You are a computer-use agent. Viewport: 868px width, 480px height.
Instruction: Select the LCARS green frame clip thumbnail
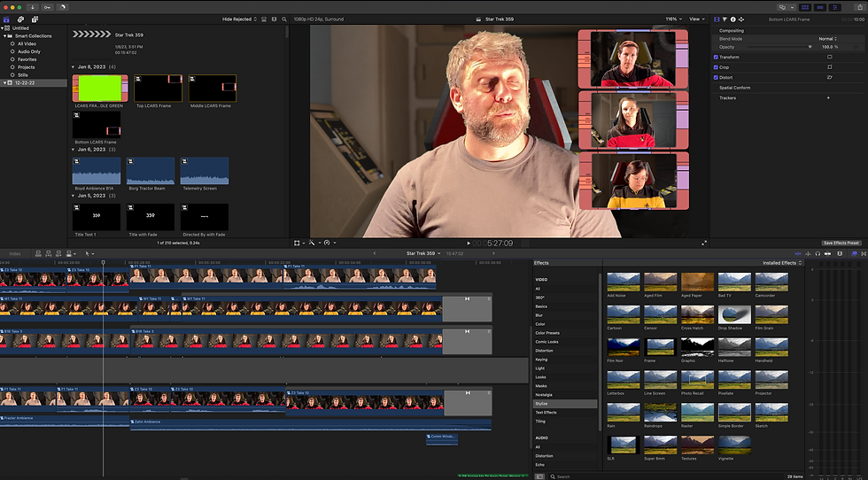pyautogui.click(x=100, y=88)
